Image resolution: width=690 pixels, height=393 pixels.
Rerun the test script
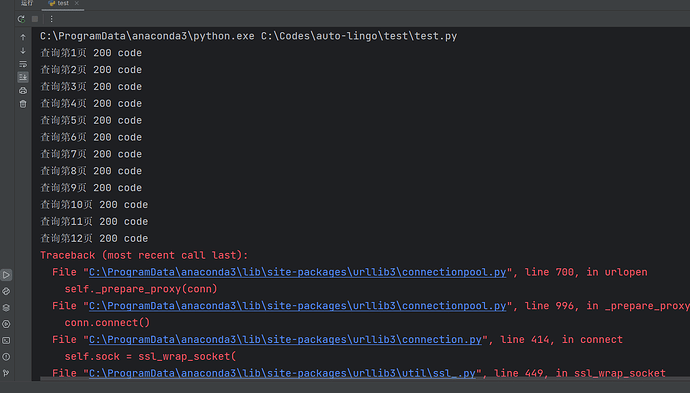point(21,19)
